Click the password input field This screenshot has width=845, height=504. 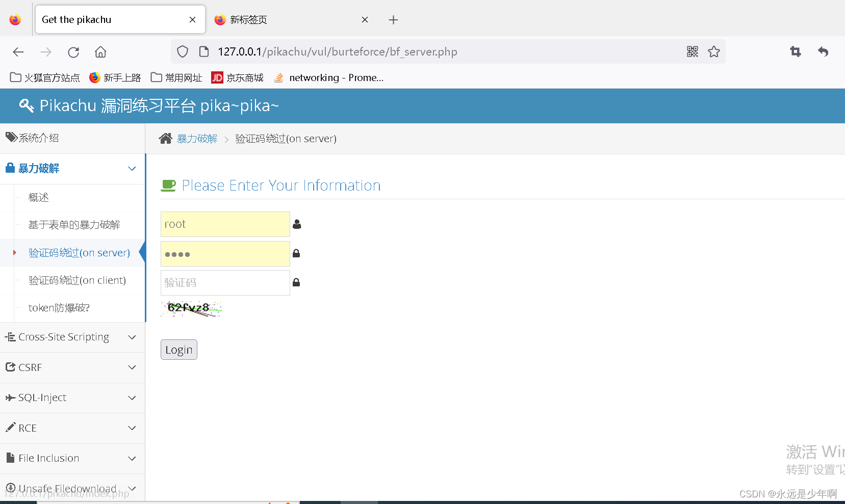[225, 254]
